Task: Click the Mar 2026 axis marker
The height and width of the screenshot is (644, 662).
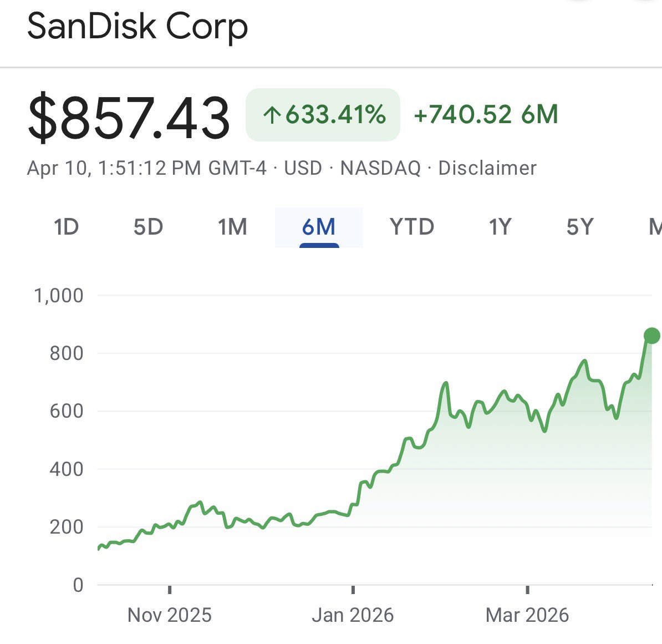Action: pyautogui.click(x=527, y=615)
